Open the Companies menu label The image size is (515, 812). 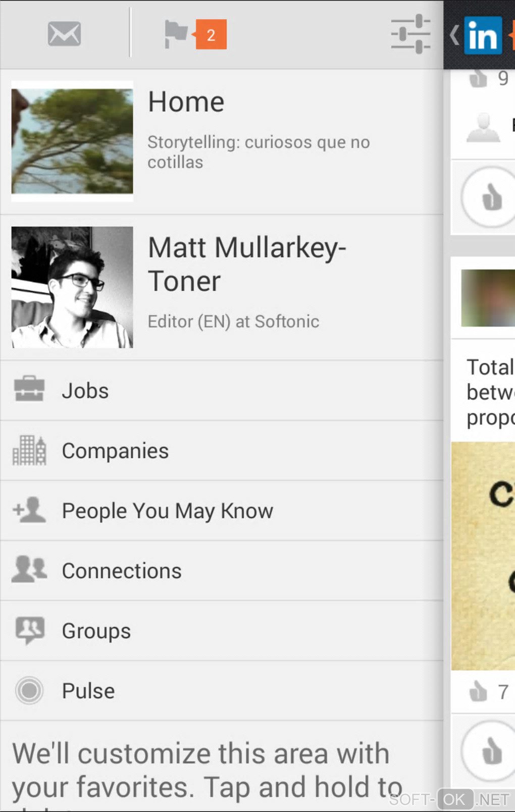click(x=115, y=451)
